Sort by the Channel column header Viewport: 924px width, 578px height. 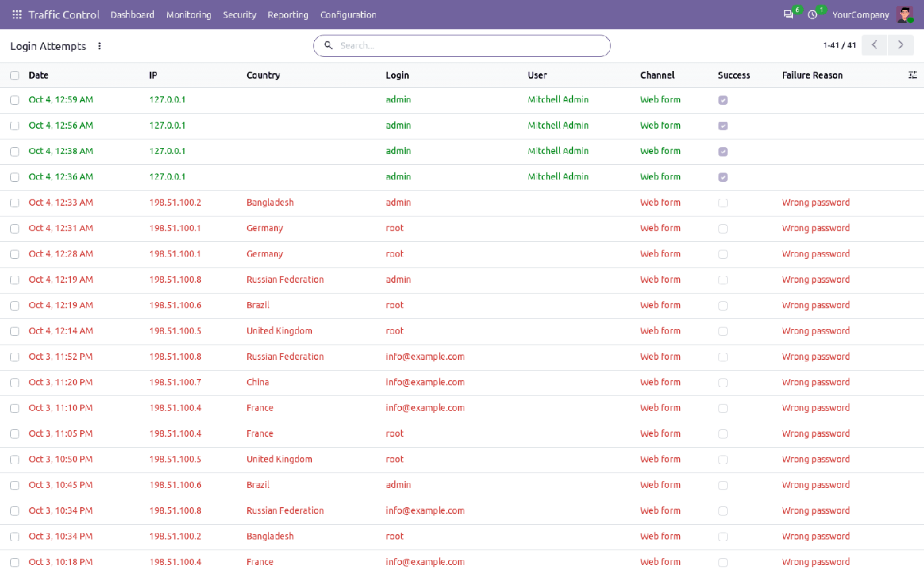click(658, 76)
